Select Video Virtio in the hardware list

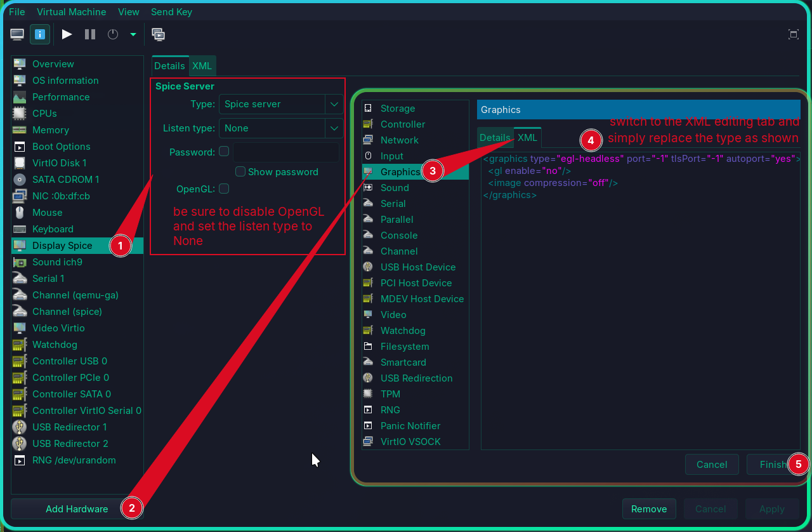coord(58,328)
